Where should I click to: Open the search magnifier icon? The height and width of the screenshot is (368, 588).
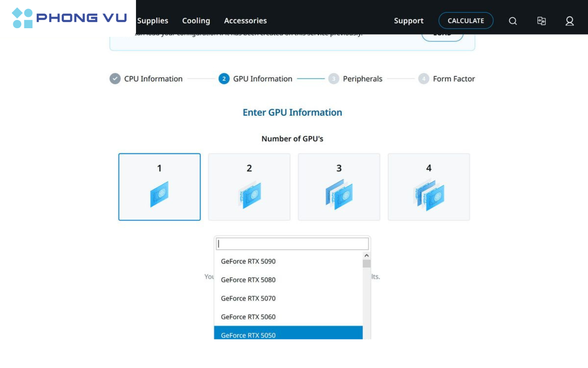tap(513, 21)
